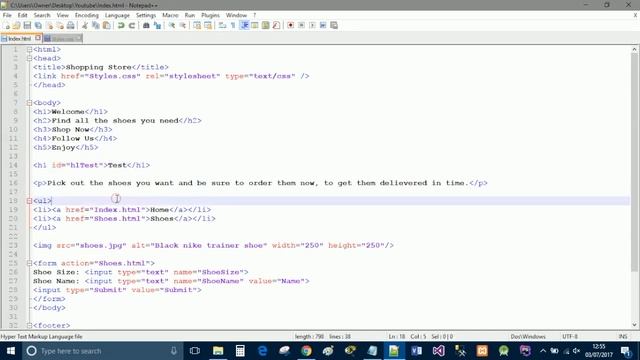The image size is (640, 360).
Task: Toggle the Function List panel icon
Action: pos(276,25)
